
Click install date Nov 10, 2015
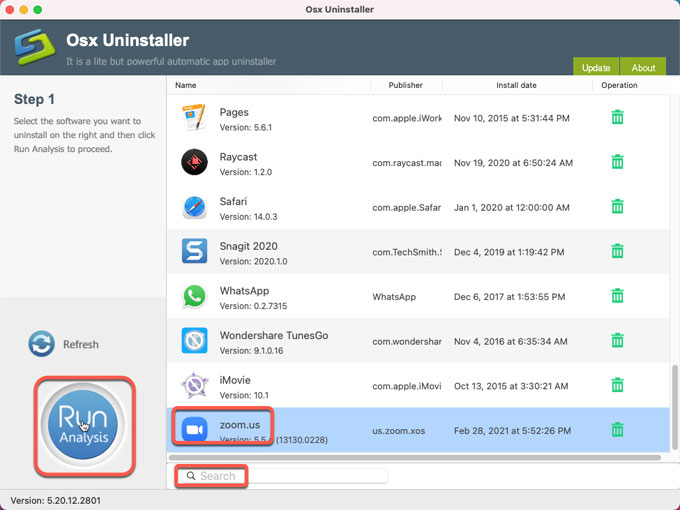(x=512, y=118)
